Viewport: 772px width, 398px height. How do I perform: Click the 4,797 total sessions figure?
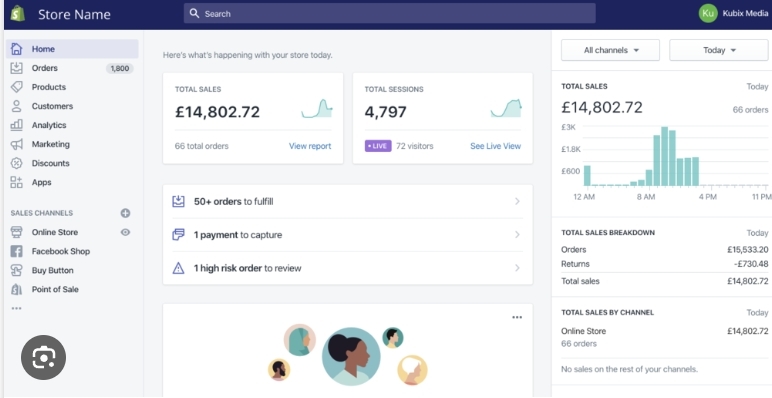click(386, 112)
